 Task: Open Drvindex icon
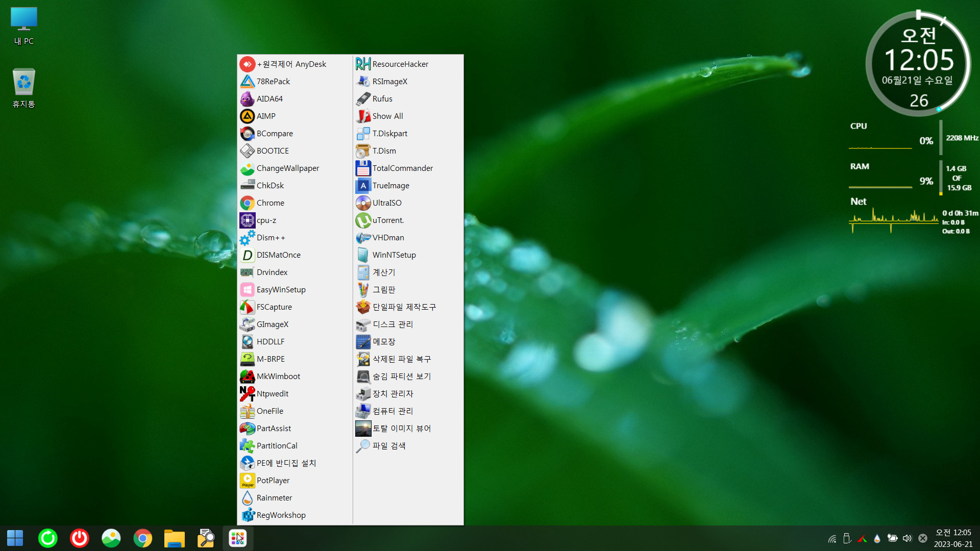(x=248, y=272)
